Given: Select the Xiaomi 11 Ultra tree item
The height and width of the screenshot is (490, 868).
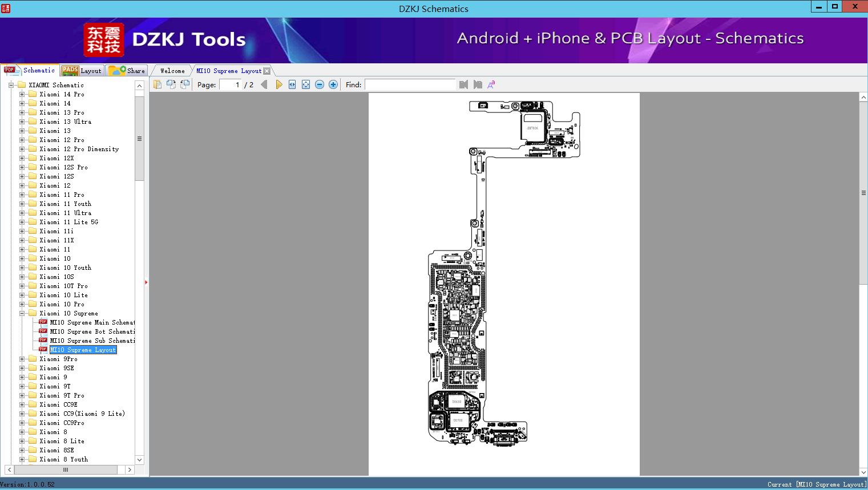Looking at the screenshot, I should click(65, 213).
